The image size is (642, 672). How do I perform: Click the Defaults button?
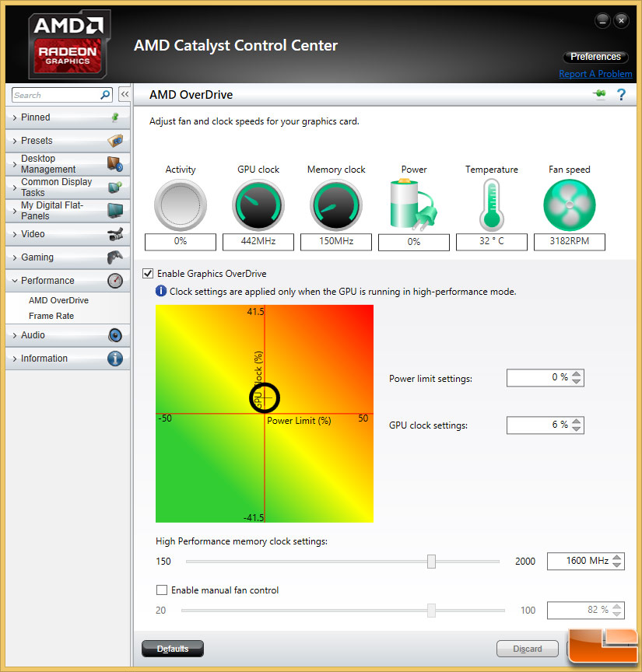pyautogui.click(x=173, y=649)
